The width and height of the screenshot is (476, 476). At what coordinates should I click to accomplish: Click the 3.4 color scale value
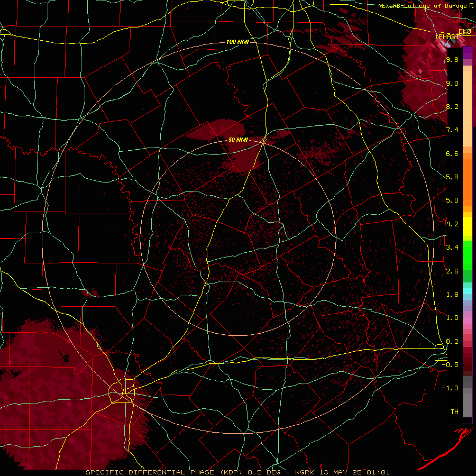[x=452, y=248]
